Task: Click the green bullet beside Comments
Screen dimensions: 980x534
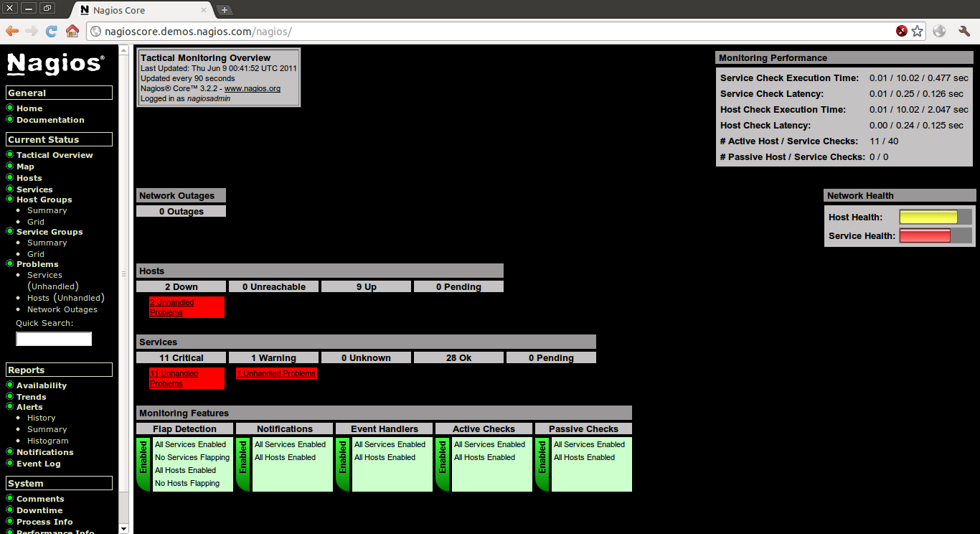Action: (x=10, y=498)
